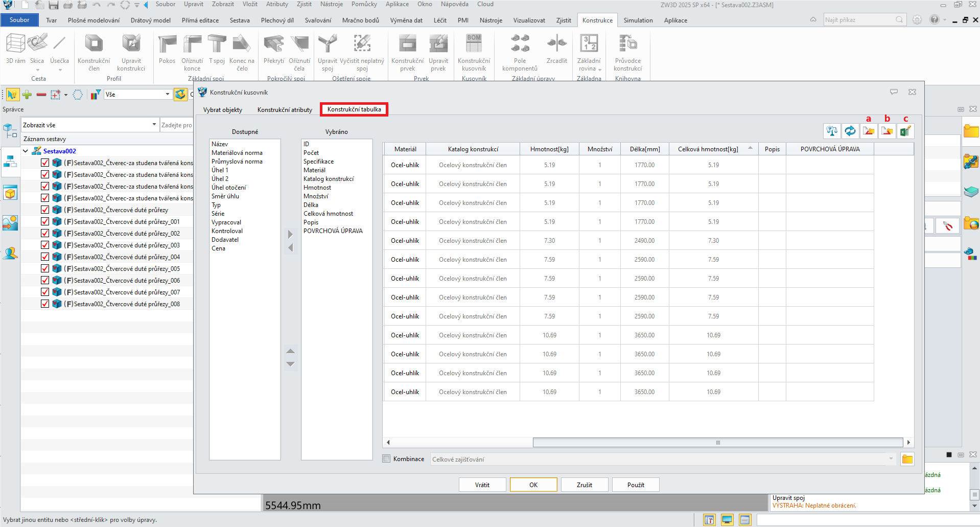Open the Svařování ribbon tab

point(318,20)
